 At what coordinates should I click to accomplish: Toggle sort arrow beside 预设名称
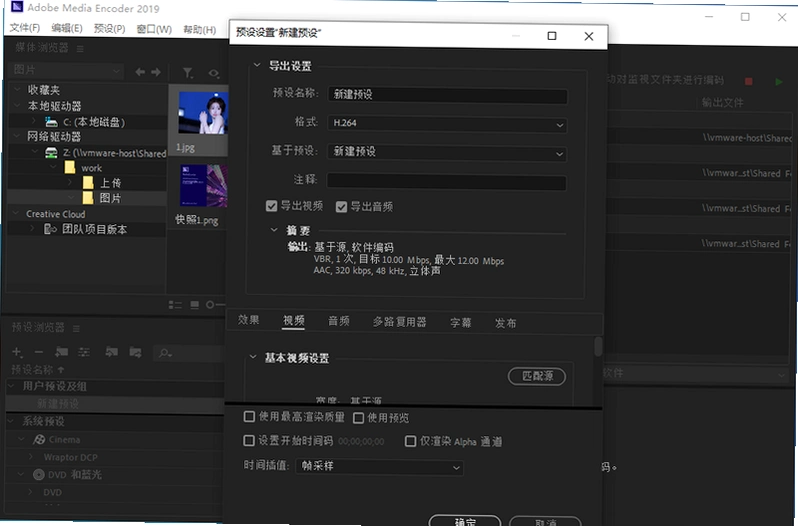pos(61,369)
